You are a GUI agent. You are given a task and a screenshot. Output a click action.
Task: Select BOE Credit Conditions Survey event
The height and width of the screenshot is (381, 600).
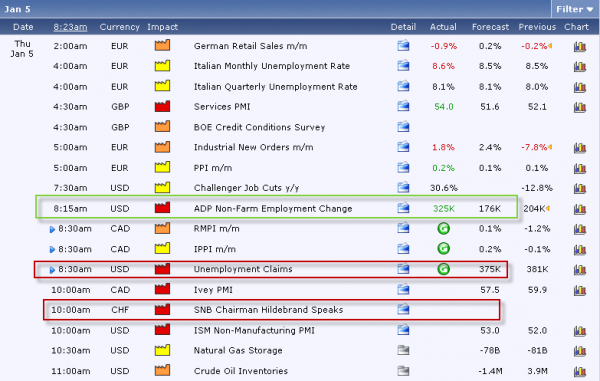tap(259, 127)
